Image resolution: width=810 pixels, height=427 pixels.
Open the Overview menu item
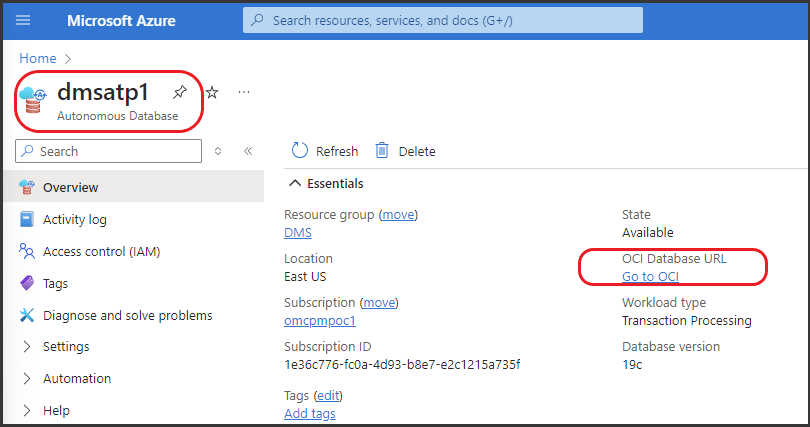click(x=134, y=187)
